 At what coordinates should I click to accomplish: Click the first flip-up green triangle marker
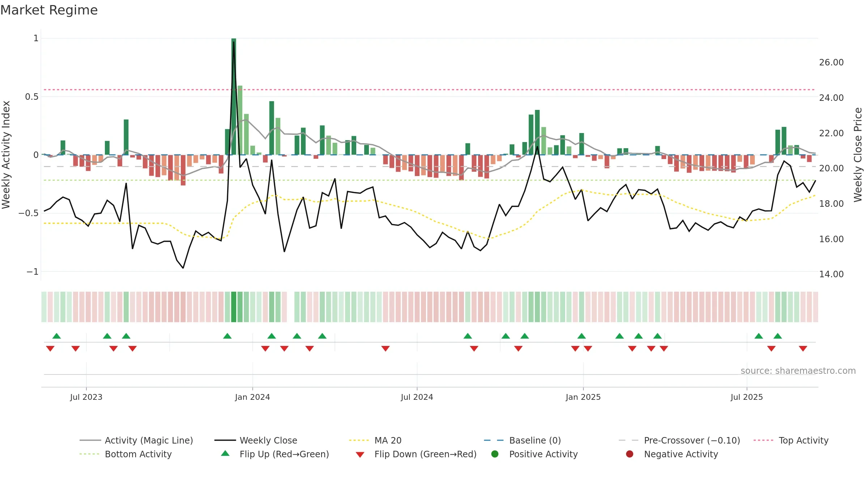coord(56,336)
